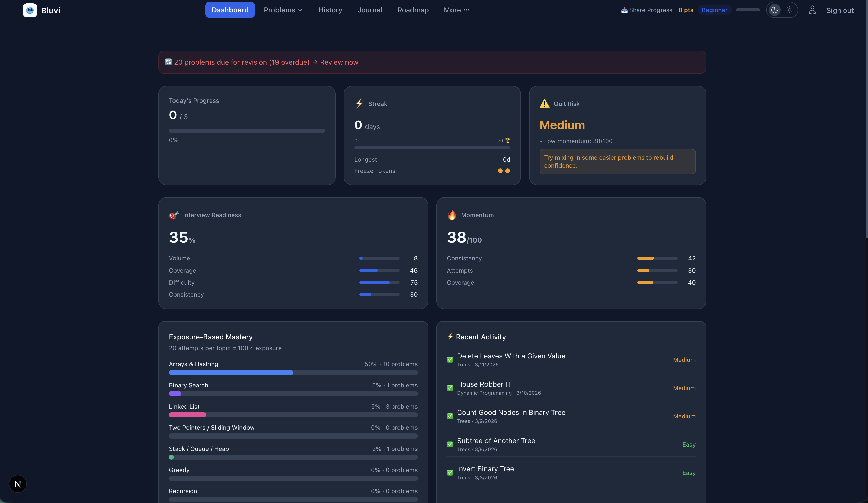Image resolution: width=868 pixels, height=503 pixels.
Task: Click the trophy icon on the streak bar
Action: tap(508, 140)
